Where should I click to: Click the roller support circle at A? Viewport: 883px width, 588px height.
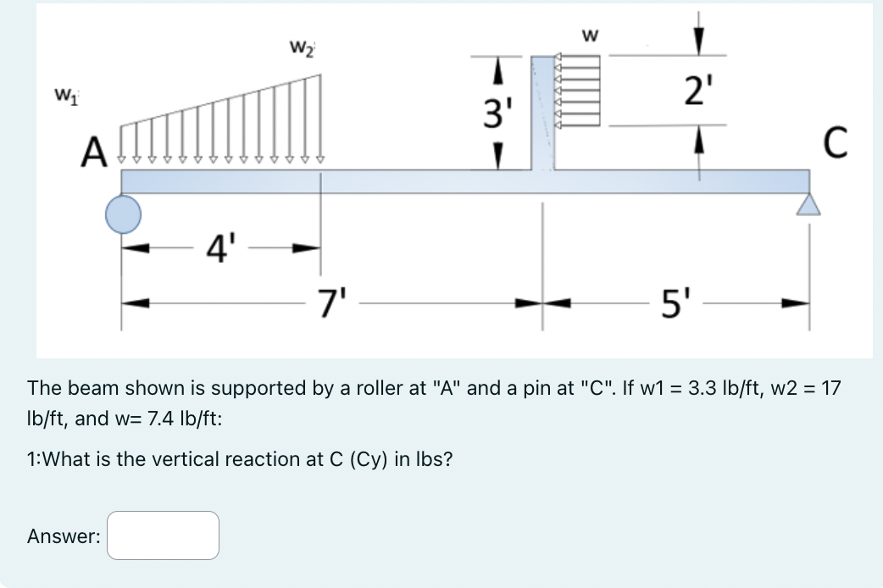123,214
